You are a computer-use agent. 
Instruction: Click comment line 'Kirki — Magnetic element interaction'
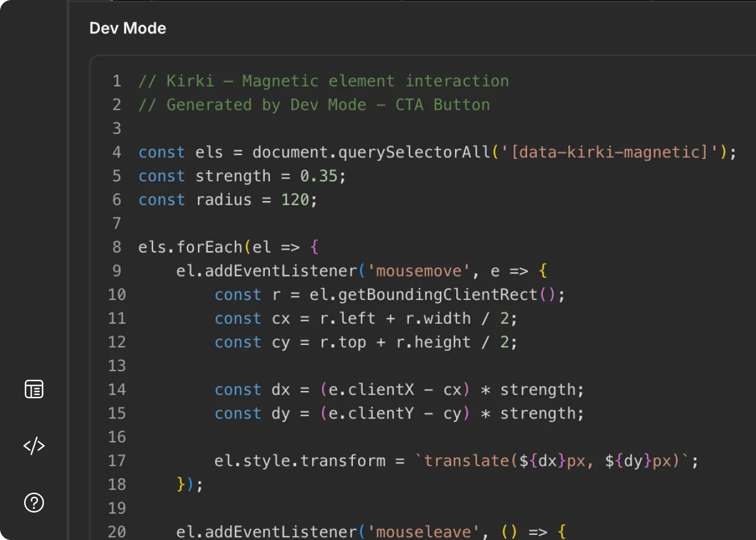coord(323,81)
